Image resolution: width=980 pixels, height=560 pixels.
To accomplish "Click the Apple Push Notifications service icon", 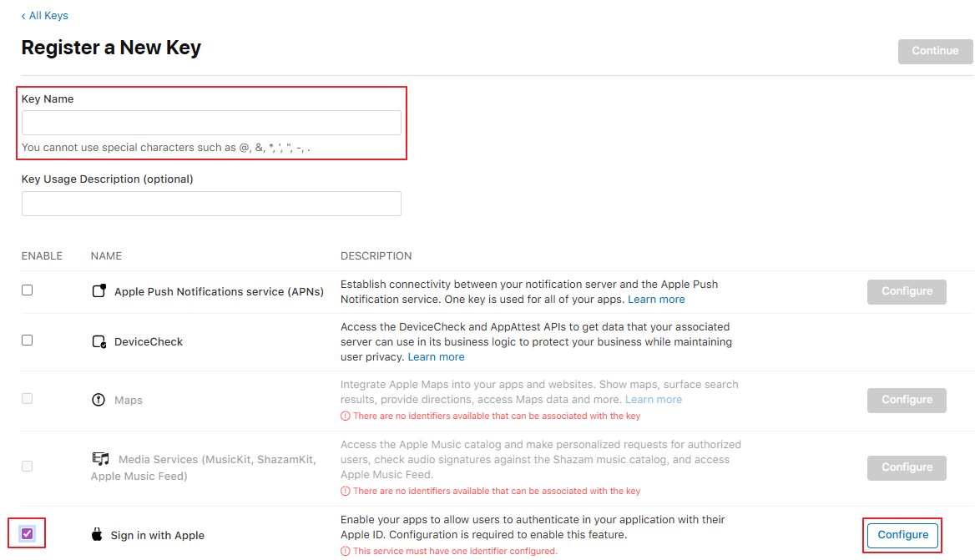I will (x=99, y=291).
